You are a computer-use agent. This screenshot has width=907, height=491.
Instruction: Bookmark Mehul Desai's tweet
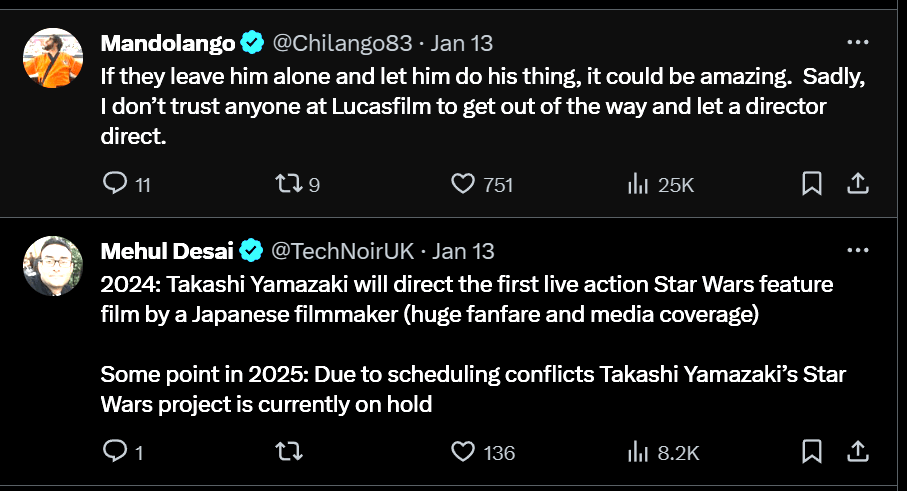pyautogui.click(x=812, y=452)
